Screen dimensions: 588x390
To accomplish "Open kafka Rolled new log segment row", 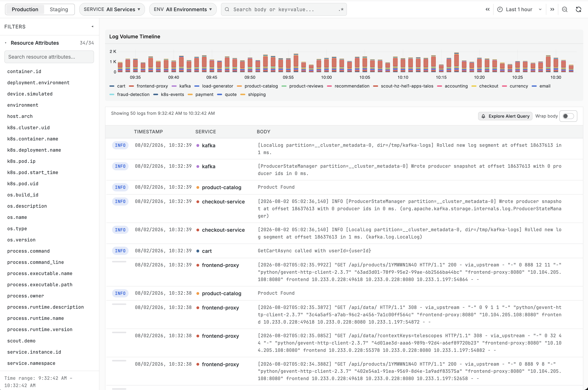I will tap(344, 149).
